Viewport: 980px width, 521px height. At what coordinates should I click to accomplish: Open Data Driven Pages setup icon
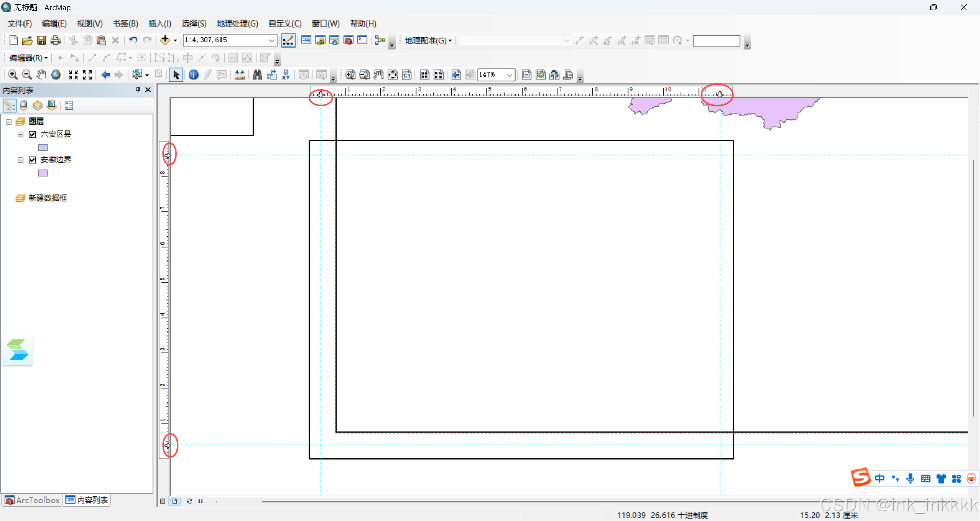pos(569,75)
